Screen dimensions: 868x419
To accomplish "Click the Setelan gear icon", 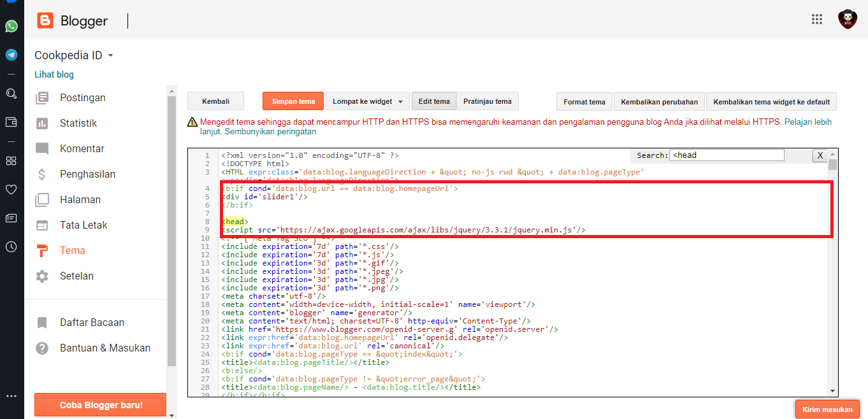I will [x=42, y=276].
